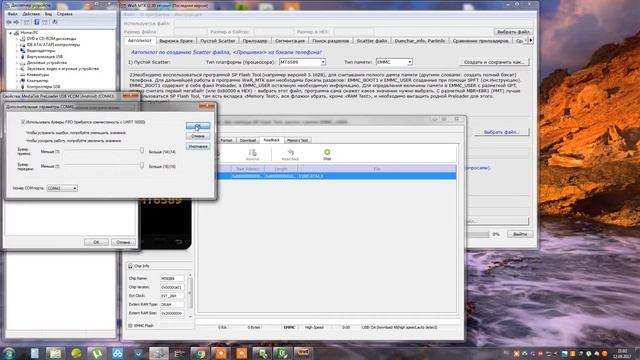Click the Chip Info panel vertical scrollbar

click(190, 296)
